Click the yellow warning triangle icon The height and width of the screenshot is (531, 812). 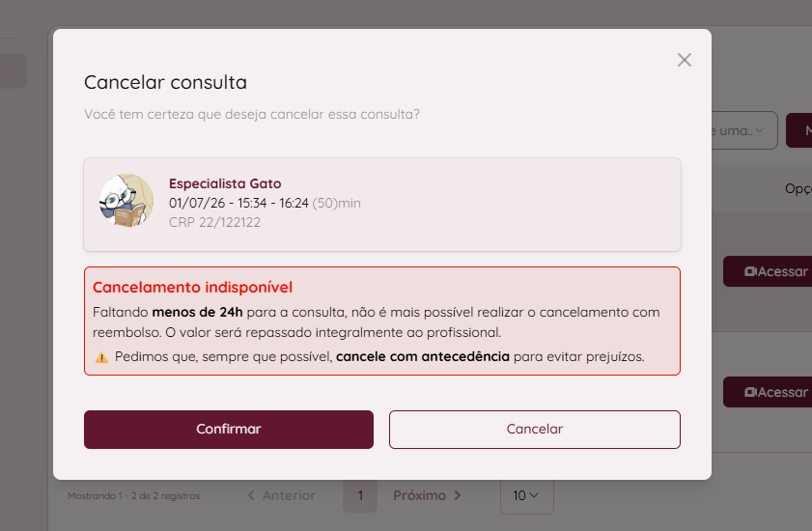point(102,357)
